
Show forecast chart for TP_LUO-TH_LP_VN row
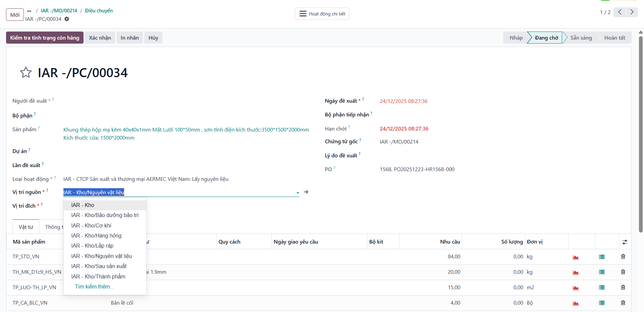pos(576,288)
